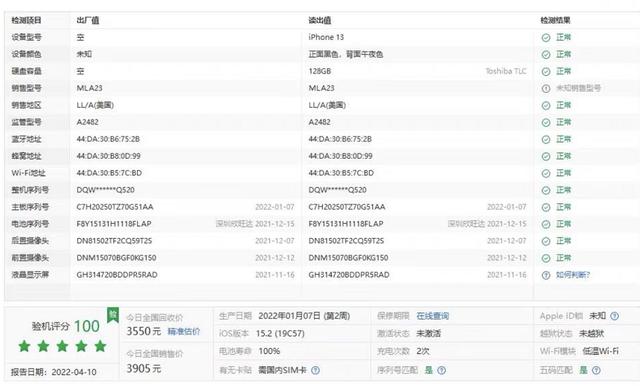Image resolution: width=640 pixels, height=386 pixels.
Task: Select front camera serial DNM15070BGF0KG150 in the 读出值 column
Action: tap(348, 258)
